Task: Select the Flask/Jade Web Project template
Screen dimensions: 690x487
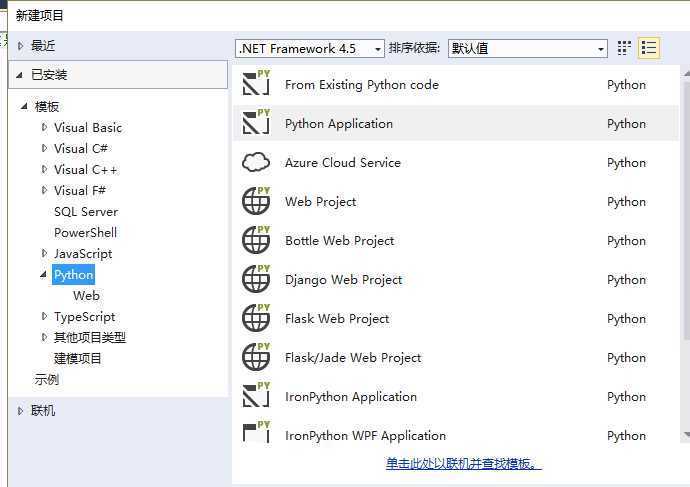Action: (x=353, y=357)
